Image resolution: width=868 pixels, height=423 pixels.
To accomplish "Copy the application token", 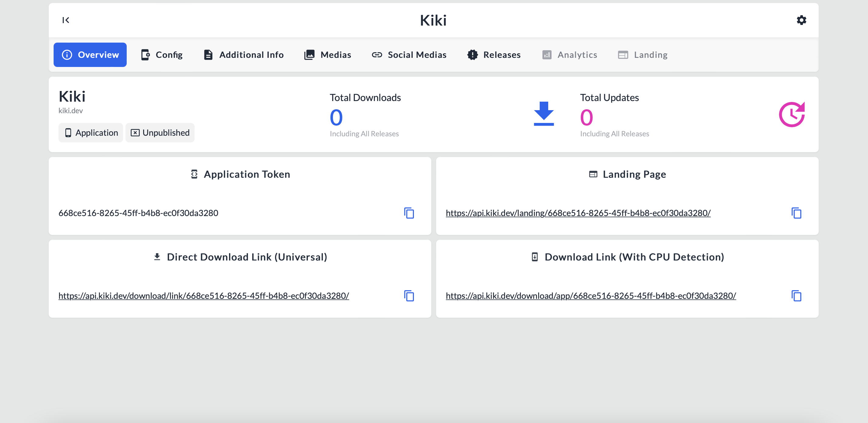I will [x=409, y=213].
